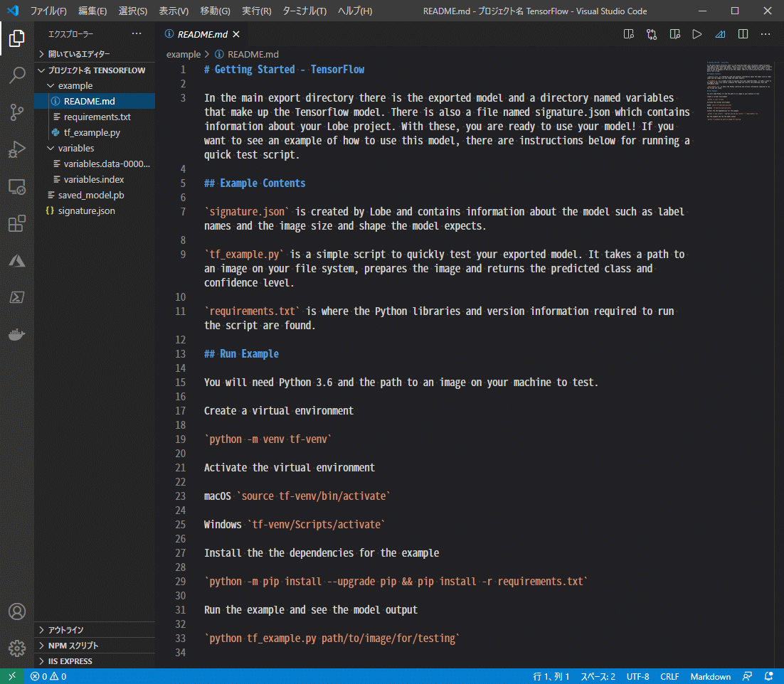784x684 pixels.
Task: Open the Extensions view
Action: click(17, 224)
